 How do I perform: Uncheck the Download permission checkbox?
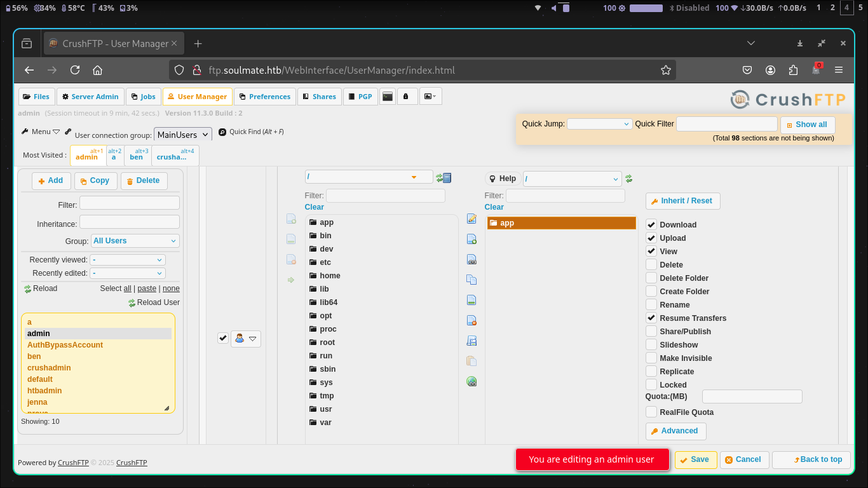[651, 224]
